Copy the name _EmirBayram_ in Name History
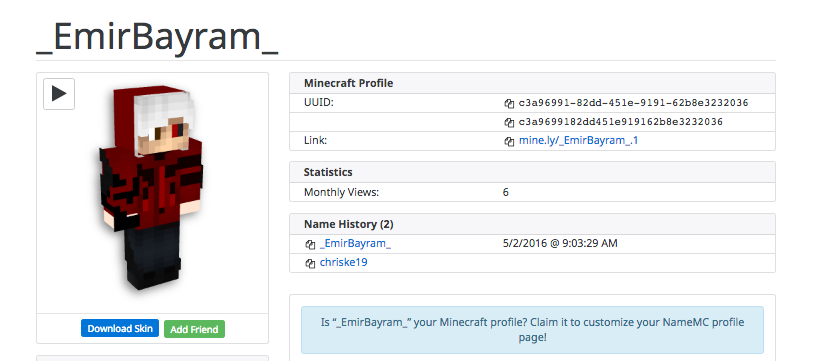 coord(310,244)
